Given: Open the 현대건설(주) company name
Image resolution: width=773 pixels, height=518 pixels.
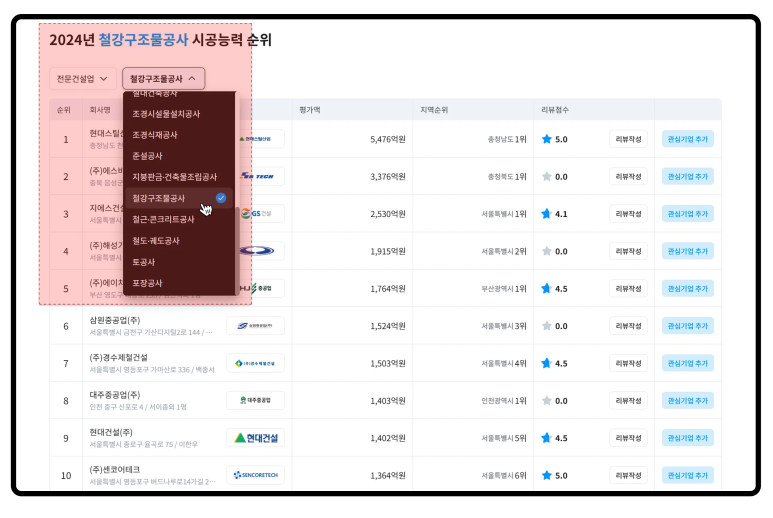Looking at the screenshot, I should point(111,432).
